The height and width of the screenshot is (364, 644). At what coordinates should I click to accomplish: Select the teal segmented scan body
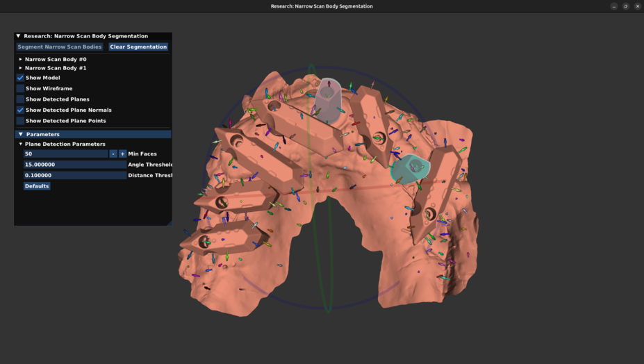[410, 169]
